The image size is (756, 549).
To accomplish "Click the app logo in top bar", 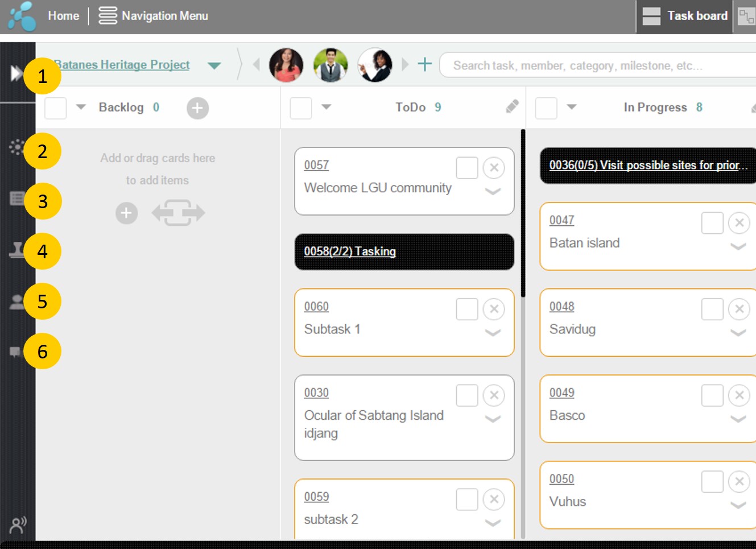I will tap(22, 16).
